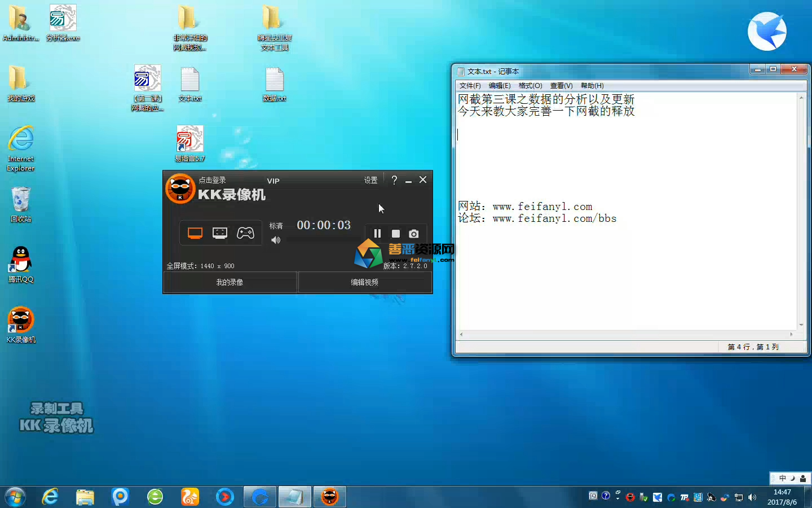Click the VIP label in KK recorder
Viewport: 812px width, 508px height.
273,181
